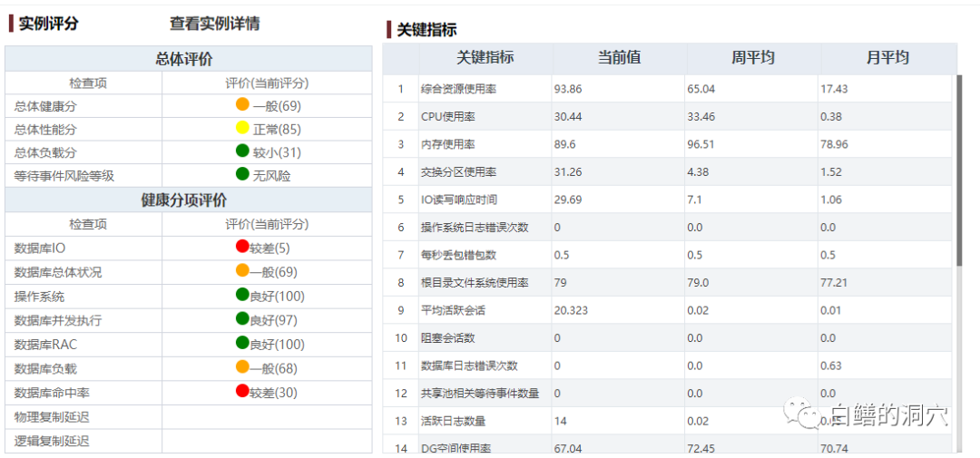Click the orange status dot for 总体健康分
The image size is (980, 458).
pos(242,104)
